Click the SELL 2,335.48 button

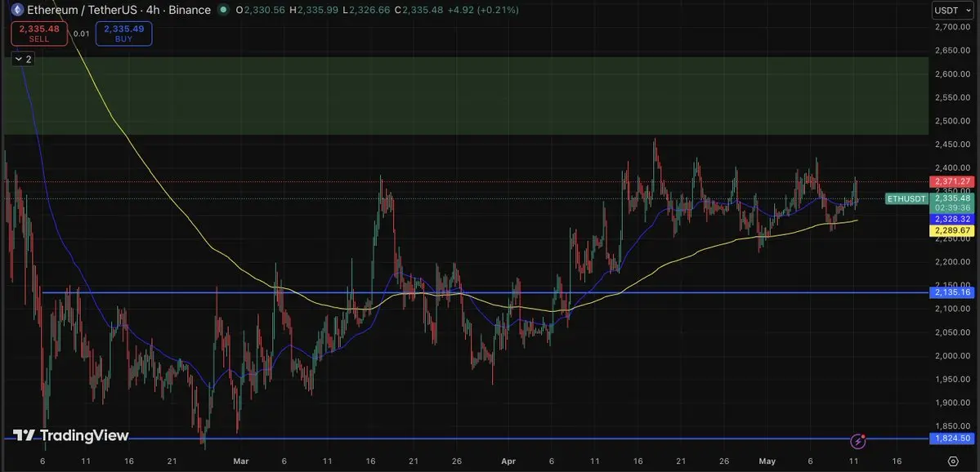pyautogui.click(x=38, y=33)
